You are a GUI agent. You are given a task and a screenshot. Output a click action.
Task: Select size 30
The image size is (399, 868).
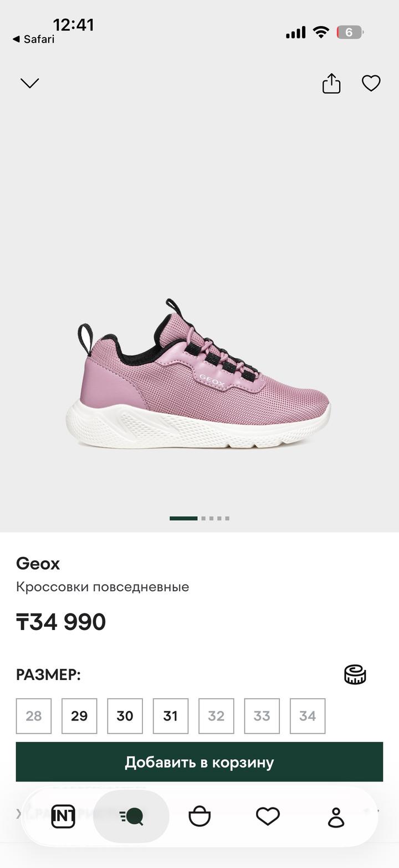[125, 716]
